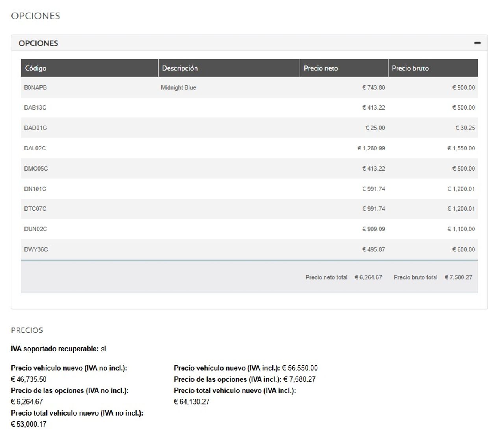Sort by the Descripción column header

pyautogui.click(x=229, y=68)
